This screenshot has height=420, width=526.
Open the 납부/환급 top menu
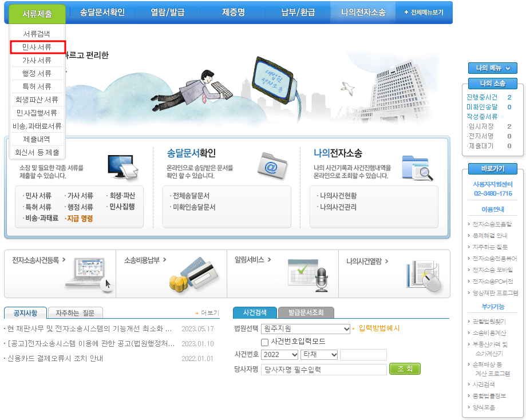(x=298, y=13)
